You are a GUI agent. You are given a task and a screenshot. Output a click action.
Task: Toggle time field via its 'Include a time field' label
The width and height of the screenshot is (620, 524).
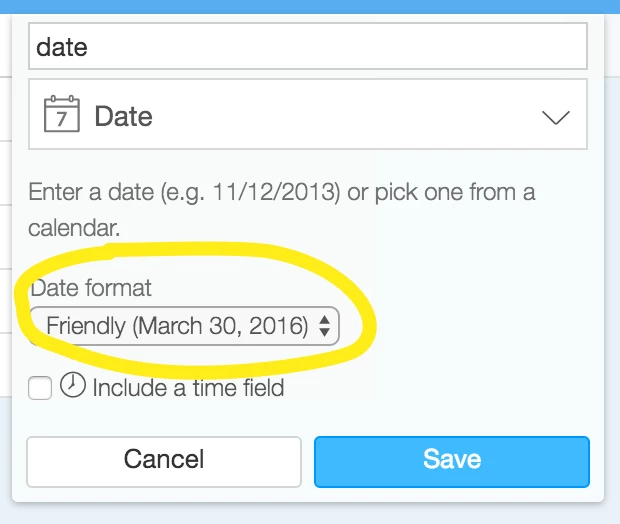point(188,388)
